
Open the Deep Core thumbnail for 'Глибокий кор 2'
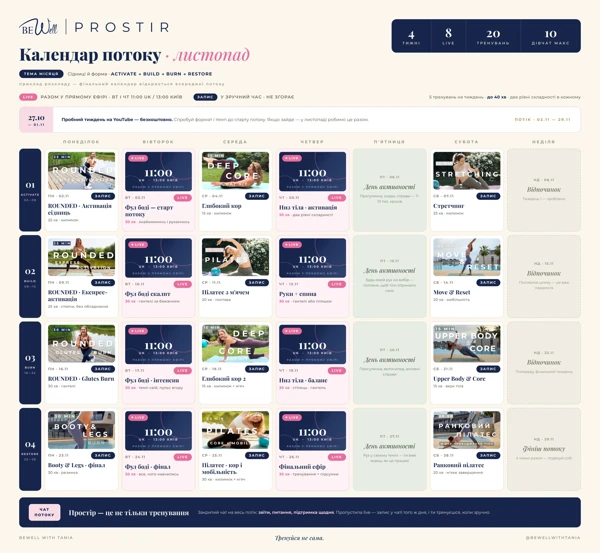235,344
